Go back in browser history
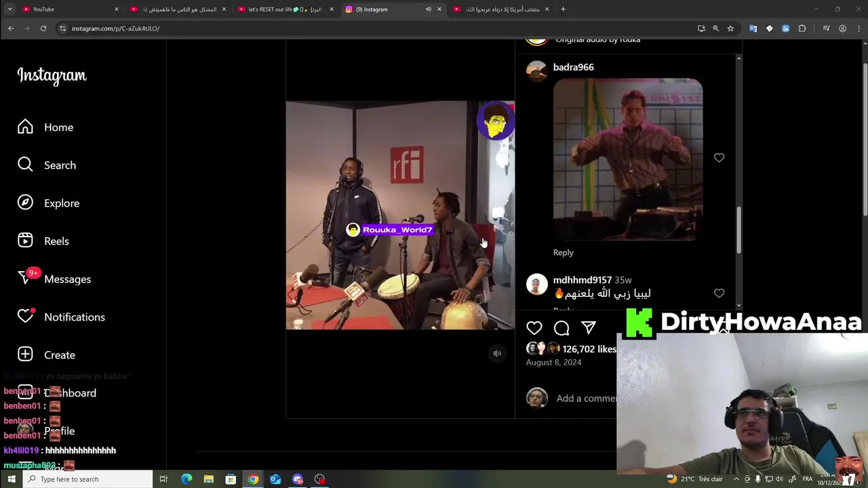Screen dimensions: 868x488 [11, 28]
